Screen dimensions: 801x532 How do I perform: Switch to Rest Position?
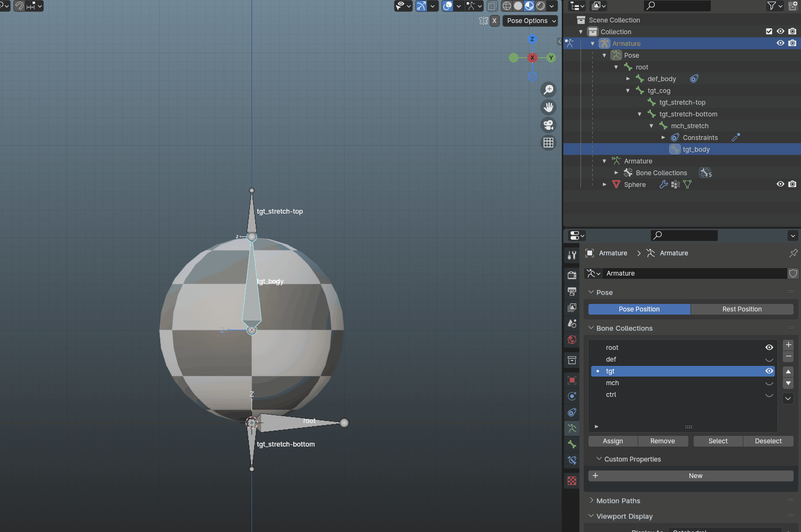pyautogui.click(x=742, y=309)
